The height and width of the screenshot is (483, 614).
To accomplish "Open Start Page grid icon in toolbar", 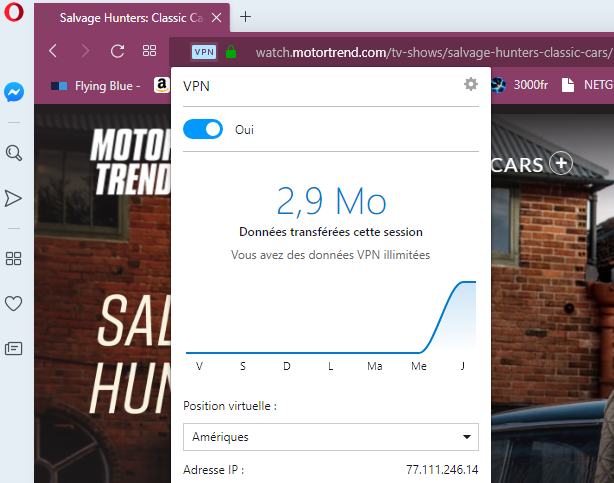I will click(x=149, y=51).
